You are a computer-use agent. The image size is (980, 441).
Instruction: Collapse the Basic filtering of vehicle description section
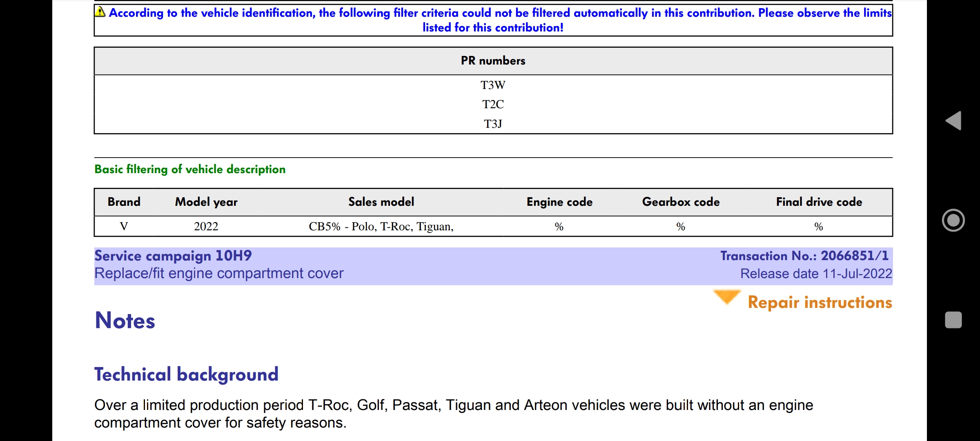point(190,169)
